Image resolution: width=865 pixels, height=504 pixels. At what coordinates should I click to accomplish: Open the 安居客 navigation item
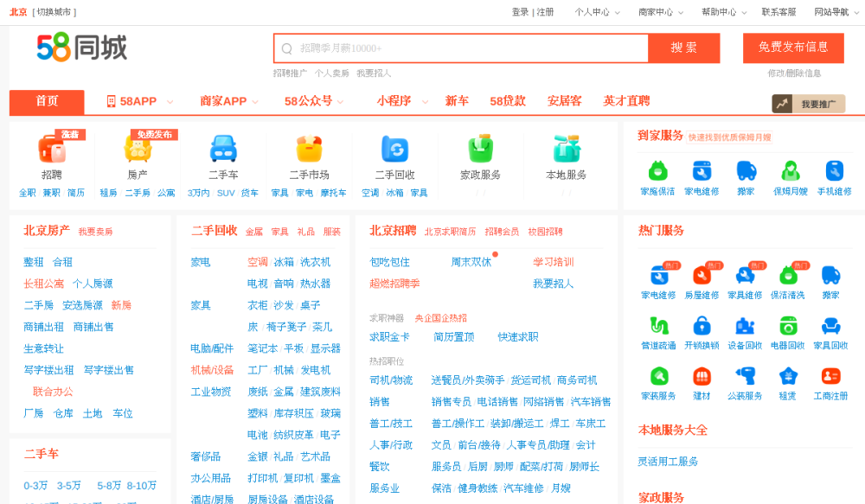pos(564,101)
